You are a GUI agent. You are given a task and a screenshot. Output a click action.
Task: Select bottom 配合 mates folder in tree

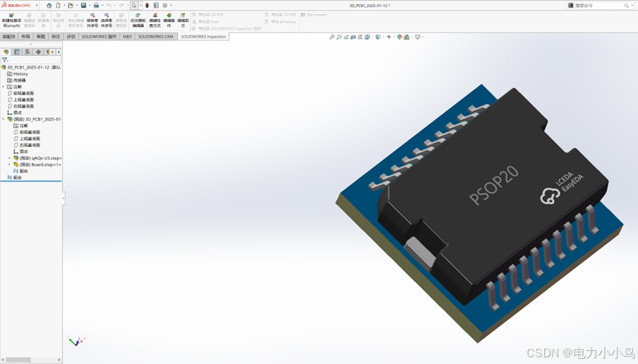point(15,178)
